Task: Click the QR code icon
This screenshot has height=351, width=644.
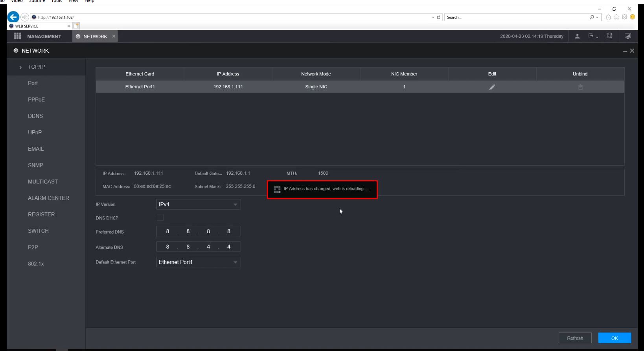Action: pos(609,36)
